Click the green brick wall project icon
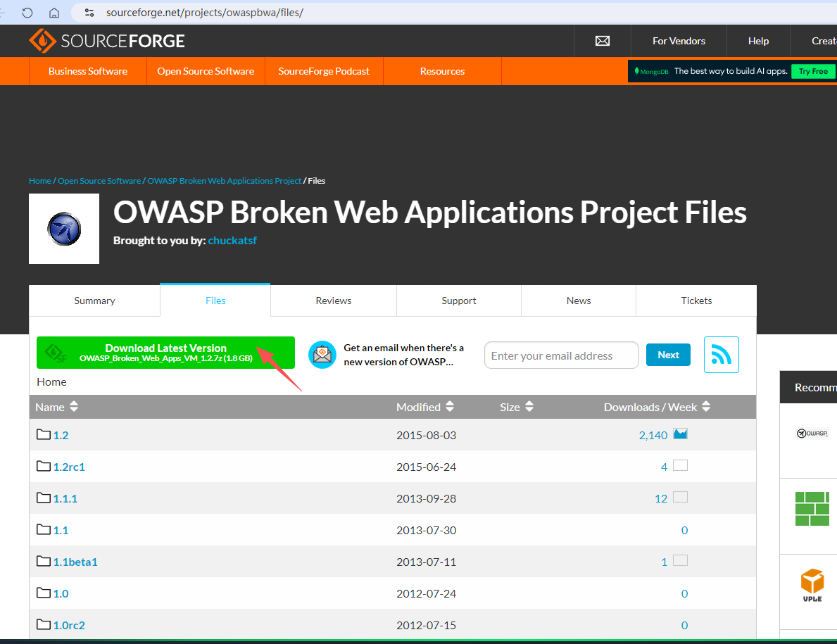The width and height of the screenshot is (837, 644). (x=812, y=509)
